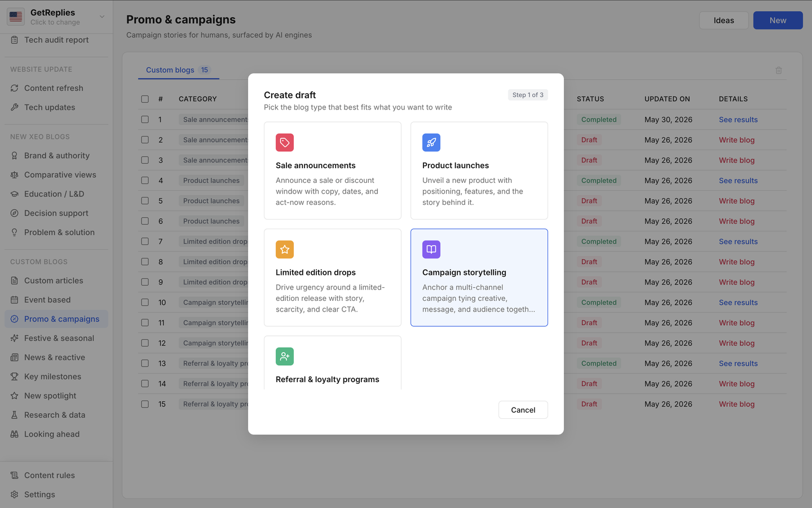Open See results for row 1

tap(738, 120)
